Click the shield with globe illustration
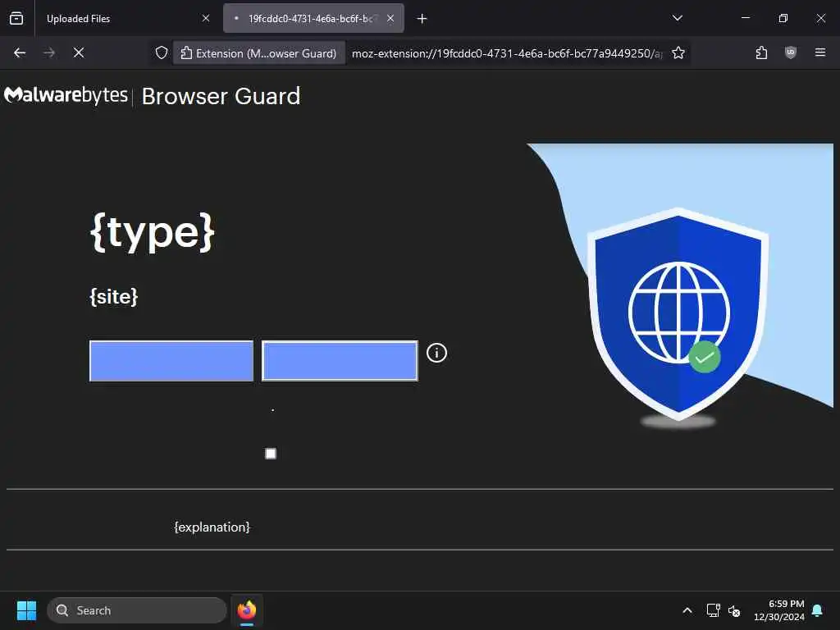The image size is (840, 630). (678, 316)
